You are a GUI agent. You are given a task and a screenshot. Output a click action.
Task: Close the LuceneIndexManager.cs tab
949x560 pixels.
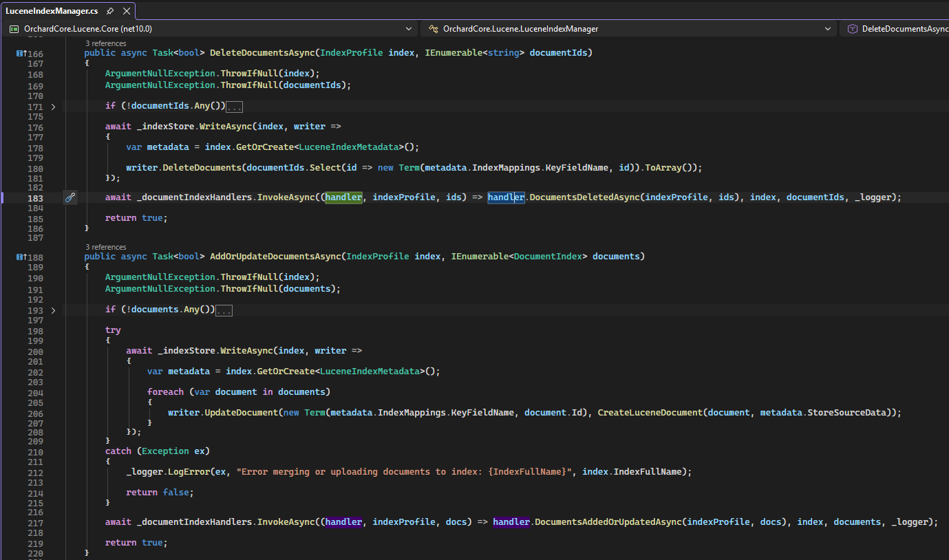coord(126,11)
